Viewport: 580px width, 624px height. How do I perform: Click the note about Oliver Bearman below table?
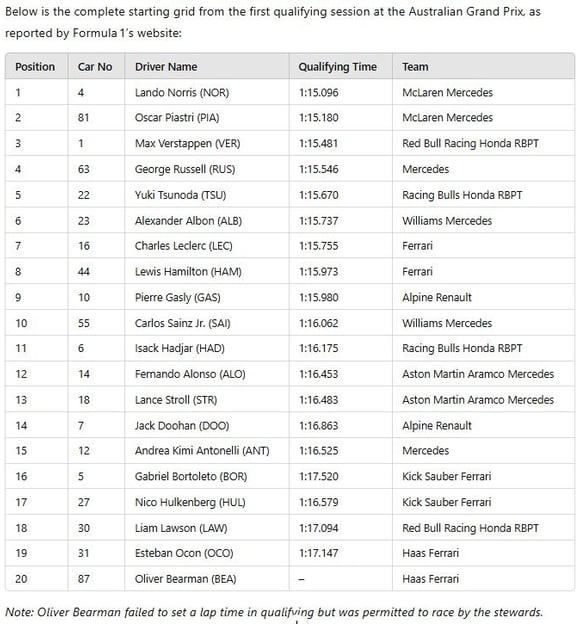click(274, 612)
